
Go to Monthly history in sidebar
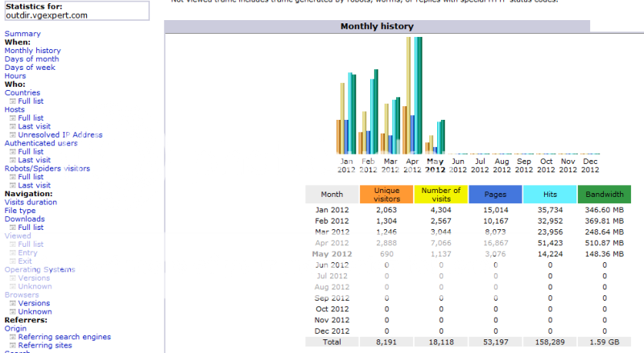(32, 51)
